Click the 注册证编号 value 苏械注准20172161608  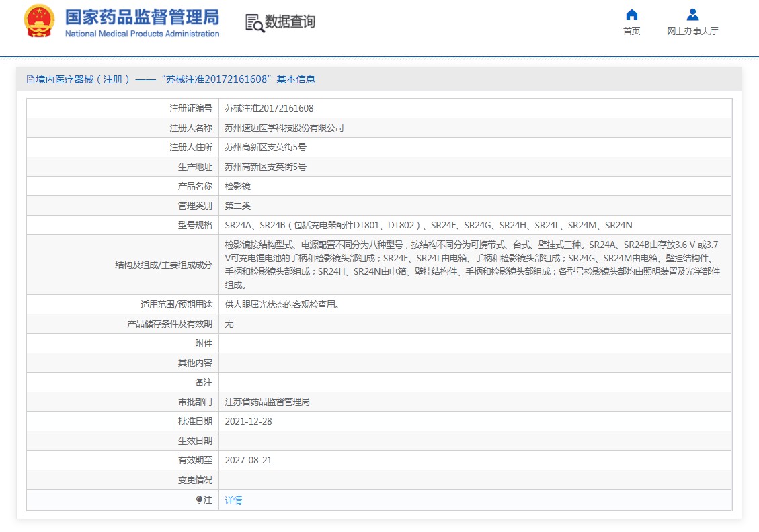[269, 108]
